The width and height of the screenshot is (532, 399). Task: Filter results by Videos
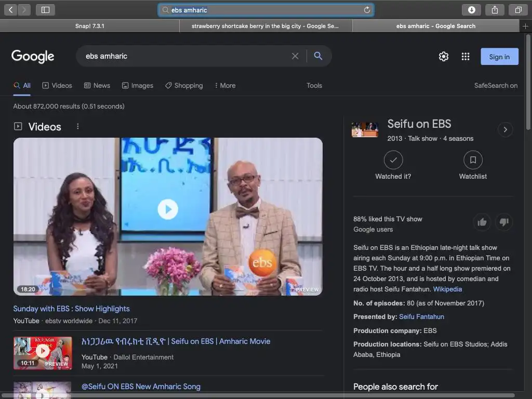57,86
